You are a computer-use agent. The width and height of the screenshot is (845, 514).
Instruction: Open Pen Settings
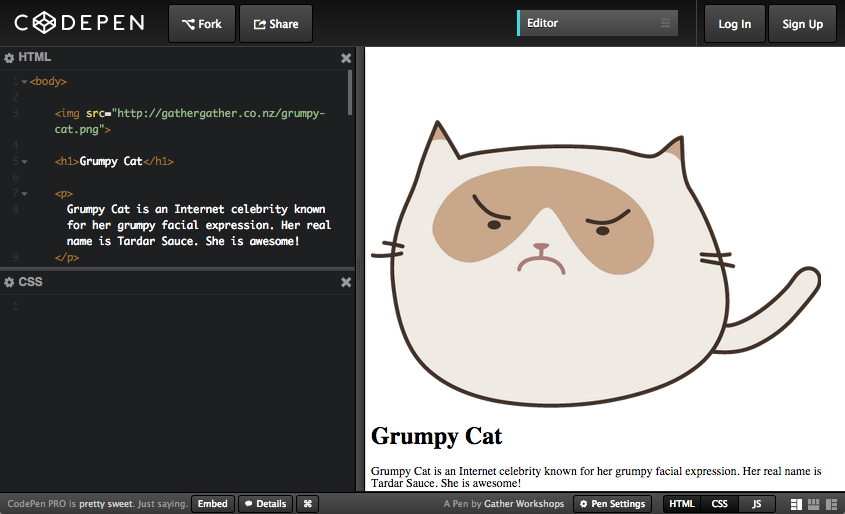(x=612, y=504)
